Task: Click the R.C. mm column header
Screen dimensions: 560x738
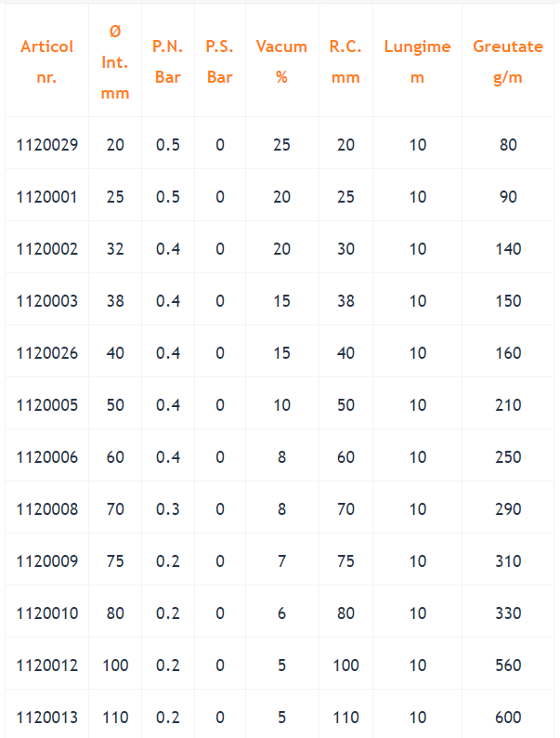Action: [x=345, y=61]
